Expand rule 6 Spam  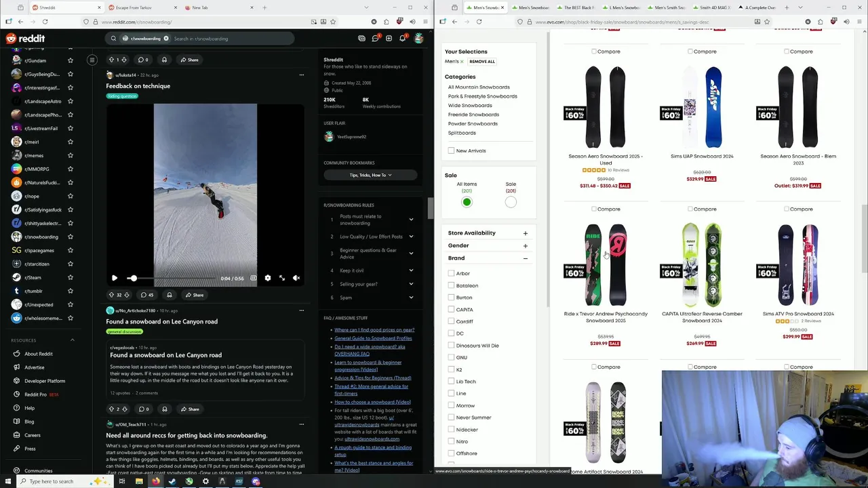(411, 298)
